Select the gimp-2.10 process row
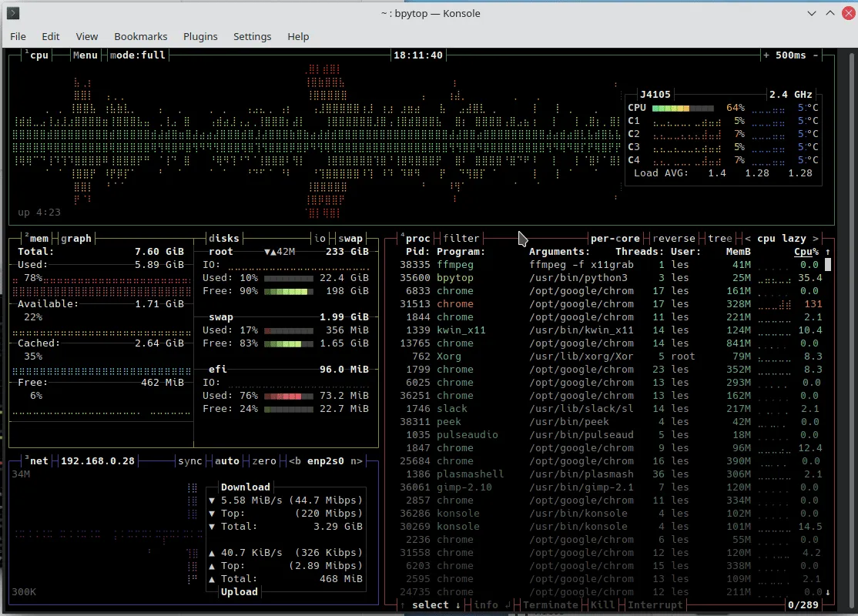Image resolution: width=858 pixels, height=616 pixels. click(x=609, y=487)
